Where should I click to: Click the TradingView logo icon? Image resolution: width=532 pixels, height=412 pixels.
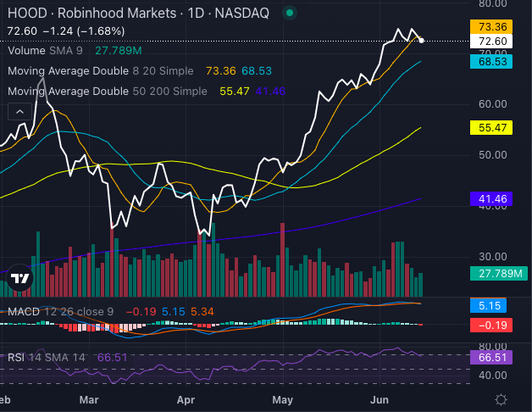pos(19,278)
